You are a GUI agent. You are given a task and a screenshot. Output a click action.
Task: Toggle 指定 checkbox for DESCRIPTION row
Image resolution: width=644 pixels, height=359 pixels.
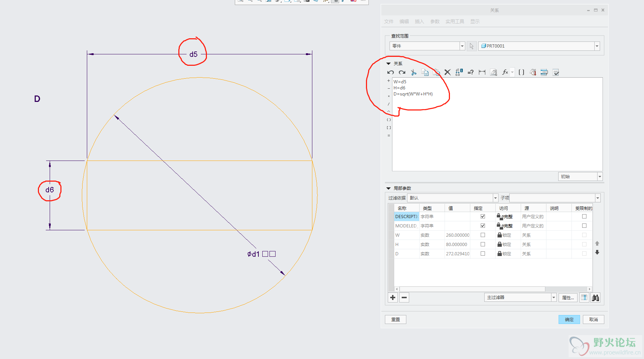click(483, 216)
